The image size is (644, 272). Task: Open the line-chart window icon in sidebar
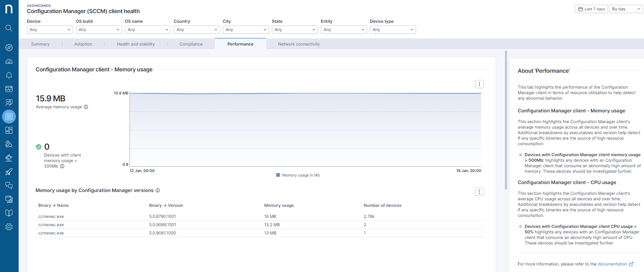(9, 89)
